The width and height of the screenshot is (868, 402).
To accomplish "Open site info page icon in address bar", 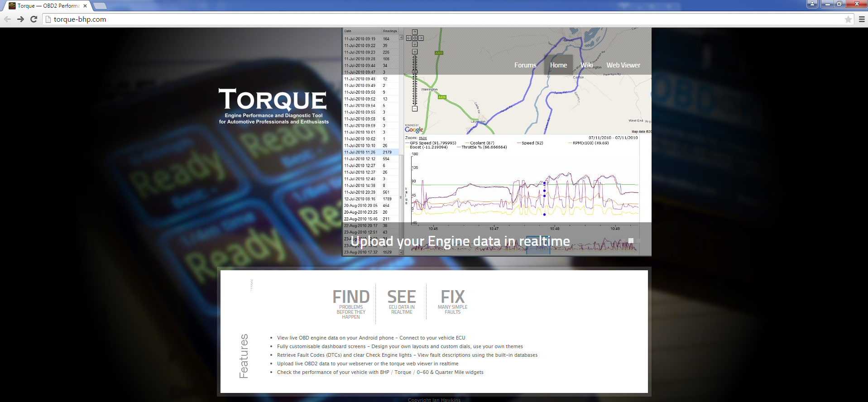I will (x=48, y=19).
